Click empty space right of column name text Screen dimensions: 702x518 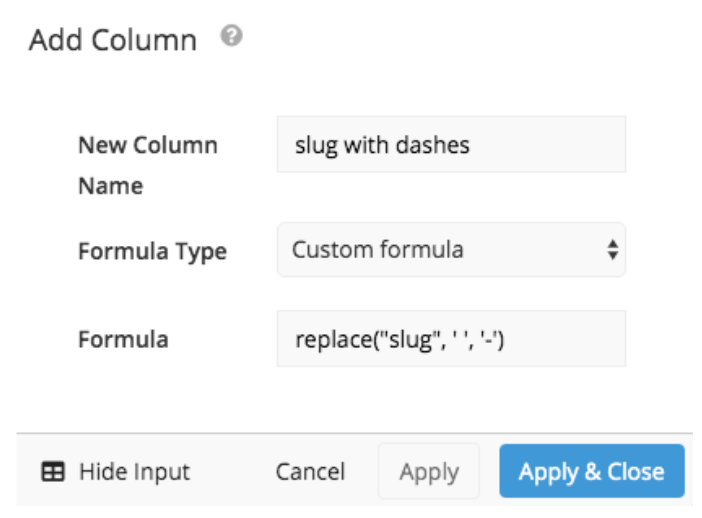[547, 144]
